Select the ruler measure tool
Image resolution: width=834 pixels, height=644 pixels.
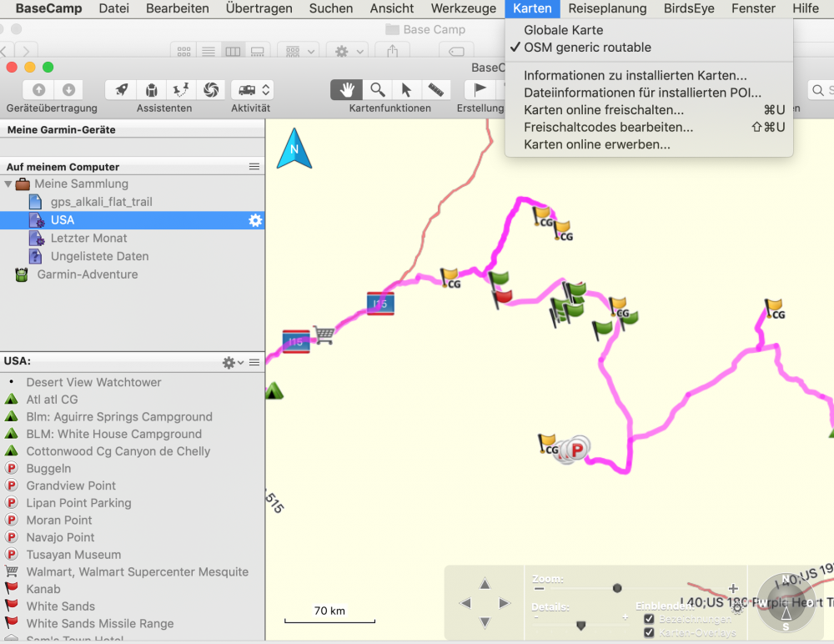436,89
